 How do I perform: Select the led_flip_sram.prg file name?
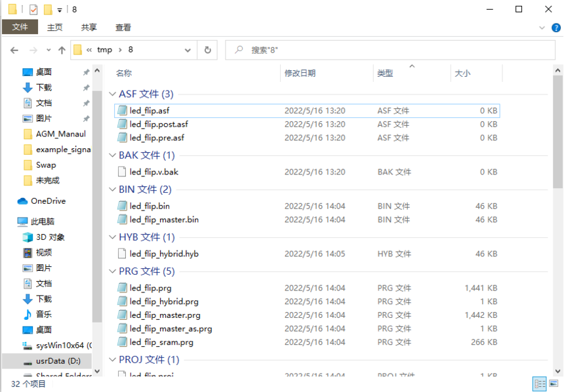click(161, 342)
